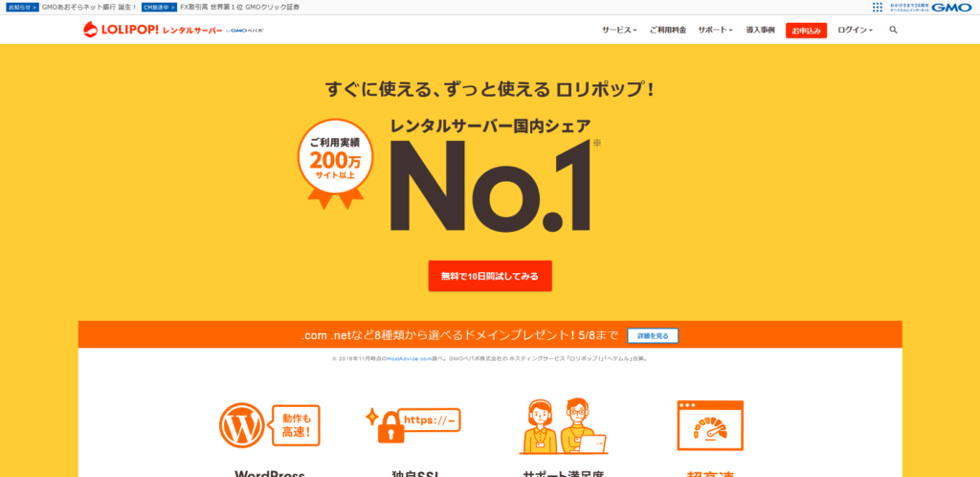Click 無料で10日間試してみる button
Viewport: 980px width, 477px height.
pos(490,276)
